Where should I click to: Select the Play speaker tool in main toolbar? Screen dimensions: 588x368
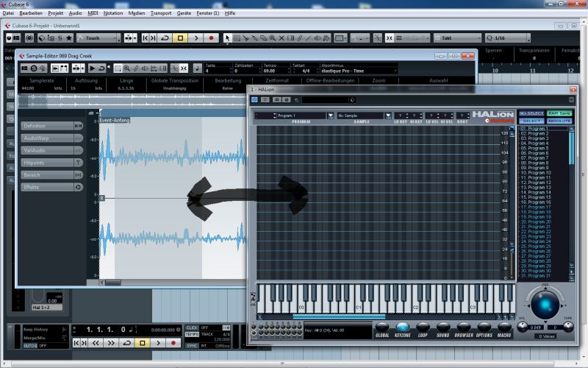pos(318,38)
